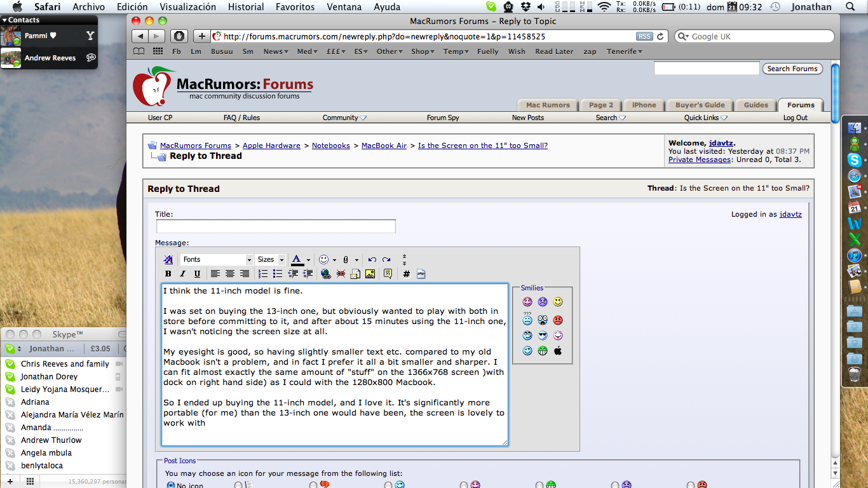Viewport: 868px width, 488px height.
Task: Open the Fonts dropdown
Action: click(217, 259)
